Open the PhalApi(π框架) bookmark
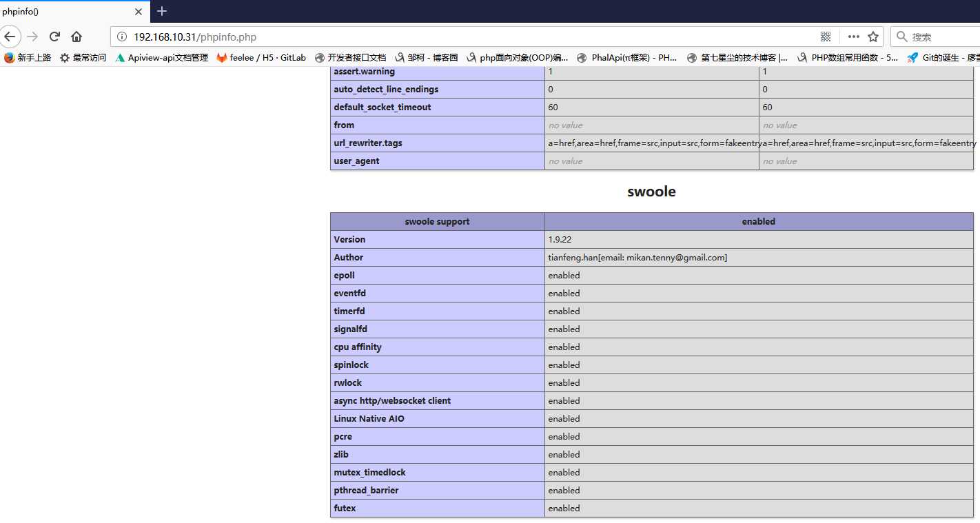 point(627,58)
